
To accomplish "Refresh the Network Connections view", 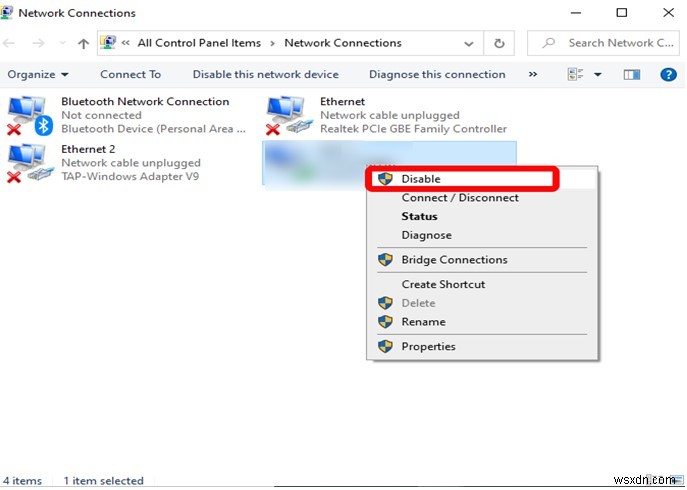I will tap(499, 43).
